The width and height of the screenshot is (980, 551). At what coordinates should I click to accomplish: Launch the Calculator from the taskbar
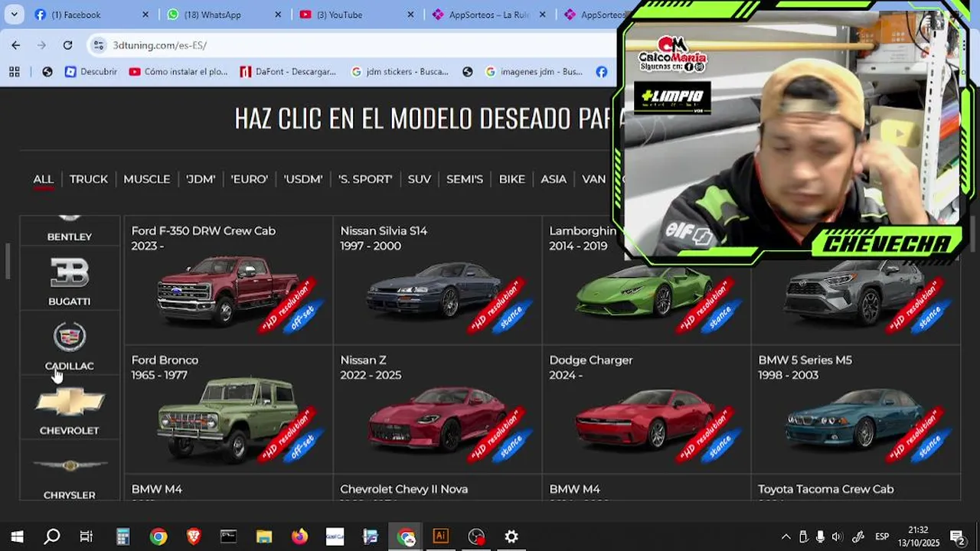pyautogui.click(x=122, y=536)
